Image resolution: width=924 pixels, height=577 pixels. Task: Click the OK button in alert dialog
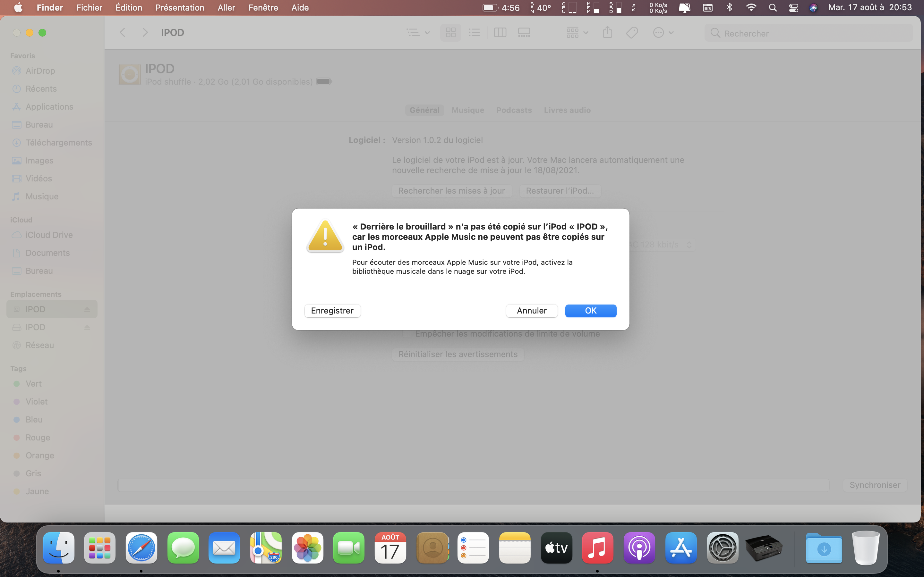coord(590,311)
